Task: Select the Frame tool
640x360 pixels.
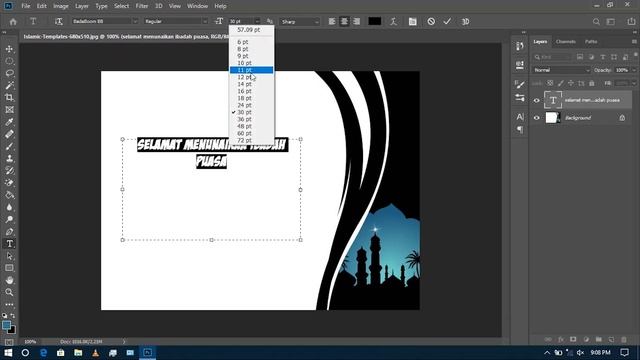Action: [9, 110]
